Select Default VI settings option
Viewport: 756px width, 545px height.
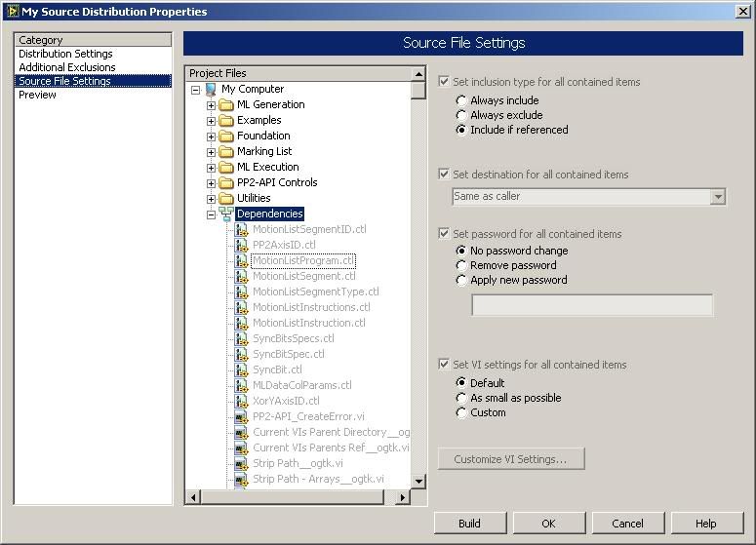(461, 383)
